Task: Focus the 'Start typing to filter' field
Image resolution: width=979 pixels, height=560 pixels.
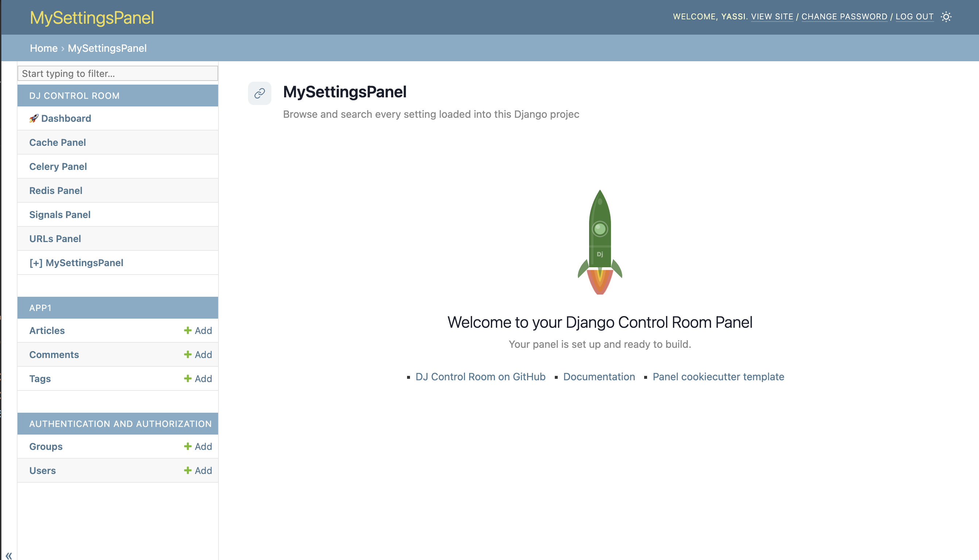Action: [118, 73]
